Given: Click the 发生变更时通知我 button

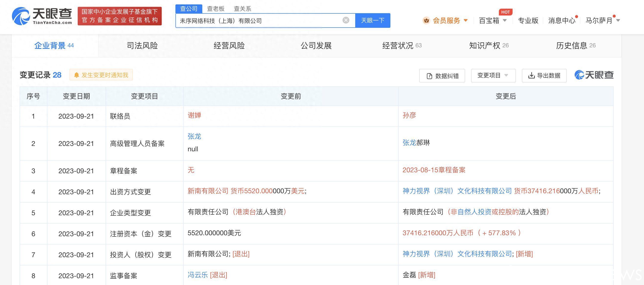Looking at the screenshot, I should click(101, 75).
